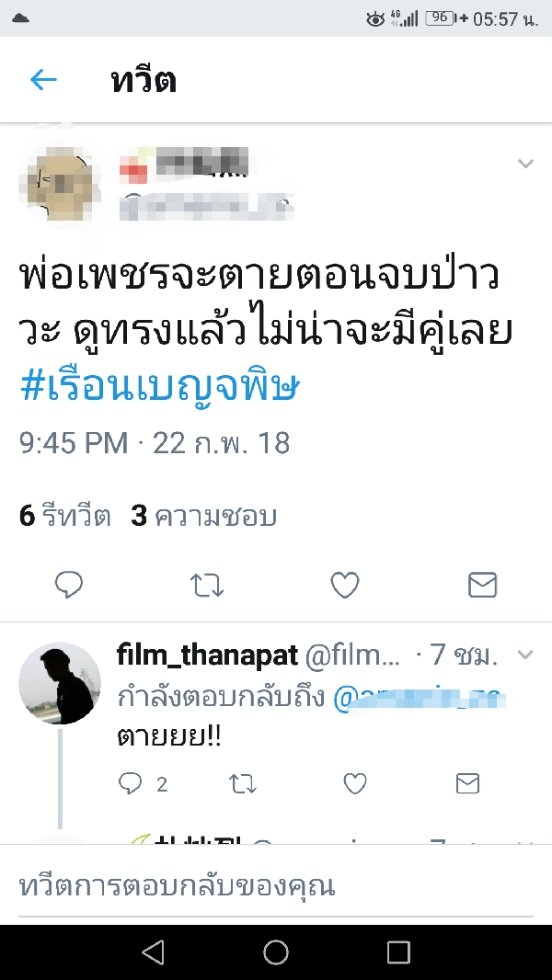552x980 pixels.
Task: Expand options chevron on film_thanapat's reply
Action: coord(525,655)
